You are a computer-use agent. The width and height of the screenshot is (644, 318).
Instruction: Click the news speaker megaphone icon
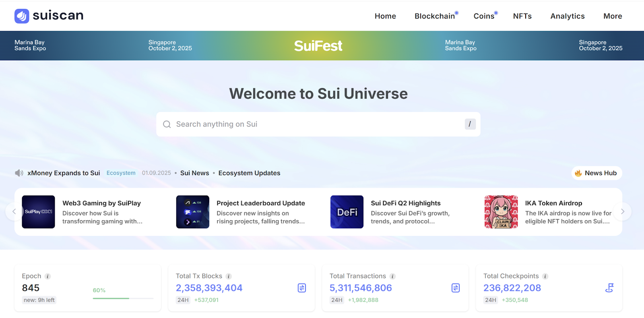click(19, 173)
